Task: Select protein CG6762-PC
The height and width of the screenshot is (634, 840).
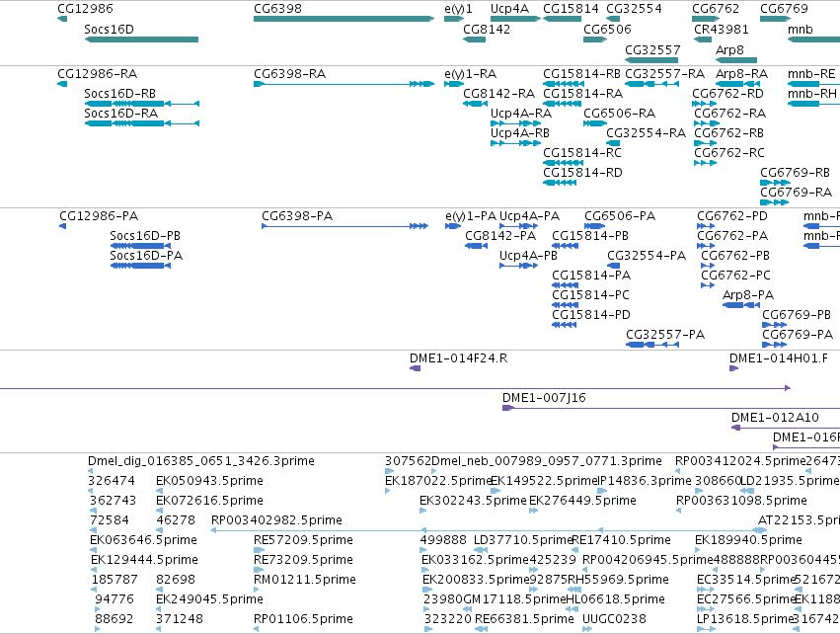Action: point(708,285)
